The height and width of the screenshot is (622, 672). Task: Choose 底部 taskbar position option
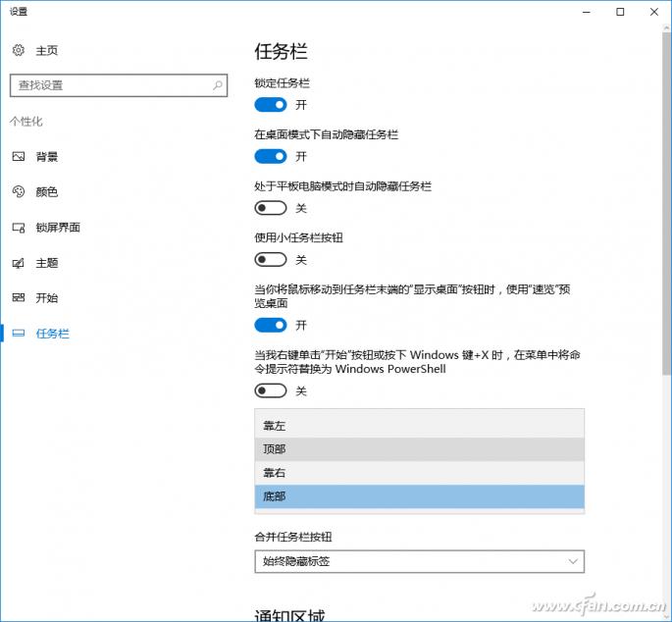pyautogui.click(x=420, y=496)
